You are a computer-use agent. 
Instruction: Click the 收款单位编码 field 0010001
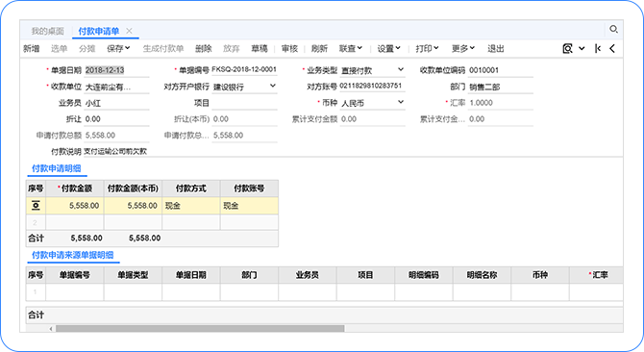click(501, 70)
